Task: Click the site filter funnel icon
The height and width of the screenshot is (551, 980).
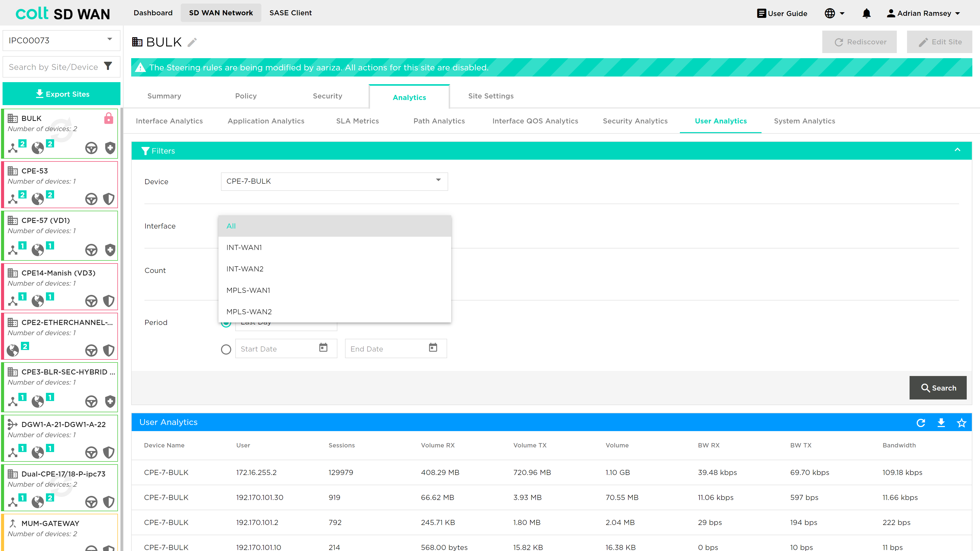Action: [108, 67]
